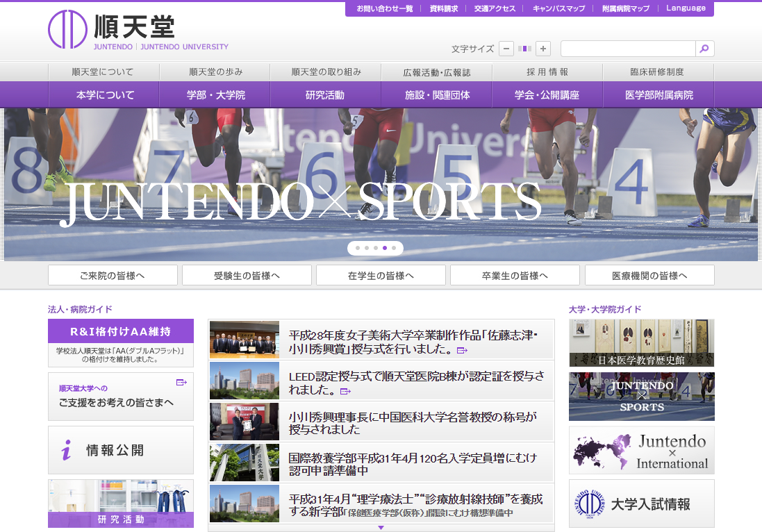The height and width of the screenshot is (532, 762).
Task: Open 平成31年4月理学療法士 news headline
Action: (x=415, y=506)
